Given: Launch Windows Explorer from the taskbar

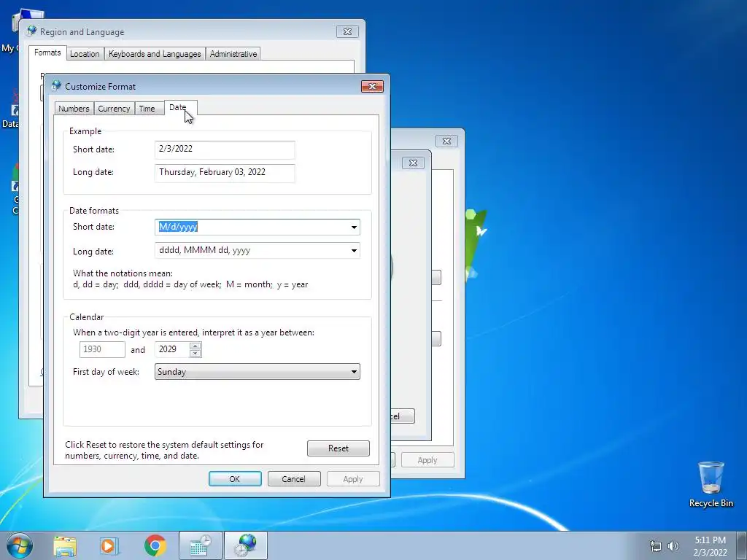Looking at the screenshot, I should [x=65, y=545].
